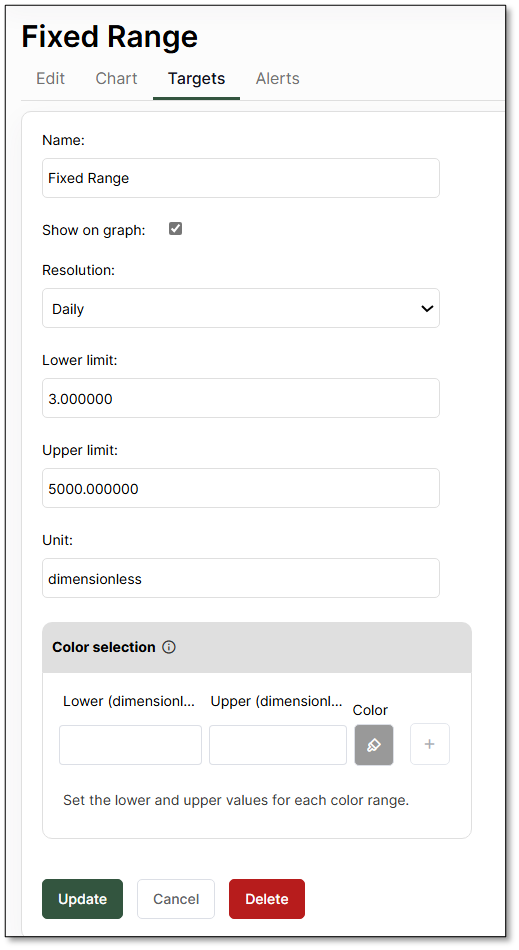Click the Update button
Screen dimensions: 519x950
82,899
